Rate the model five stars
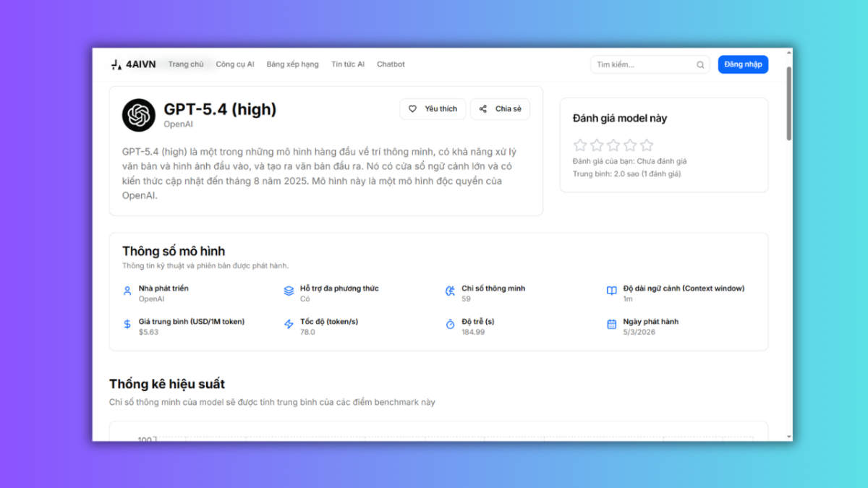This screenshot has width=868, height=488. (x=647, y=145)
